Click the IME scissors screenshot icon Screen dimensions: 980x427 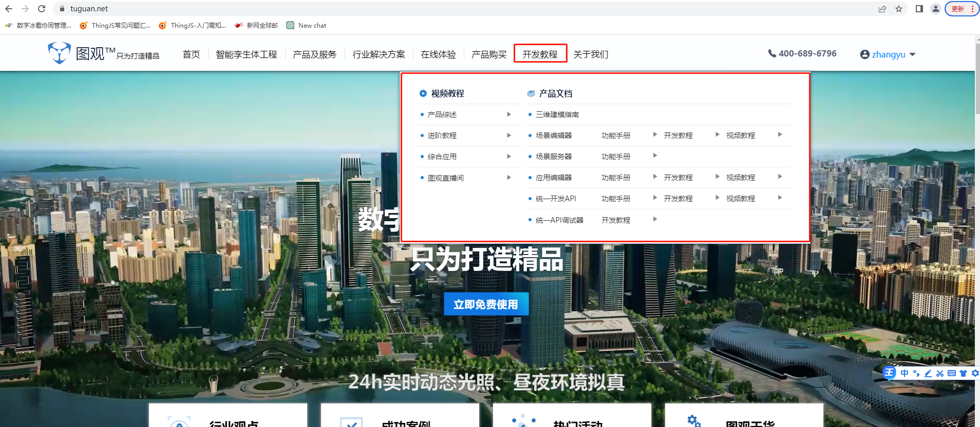[x=940, y=373]
